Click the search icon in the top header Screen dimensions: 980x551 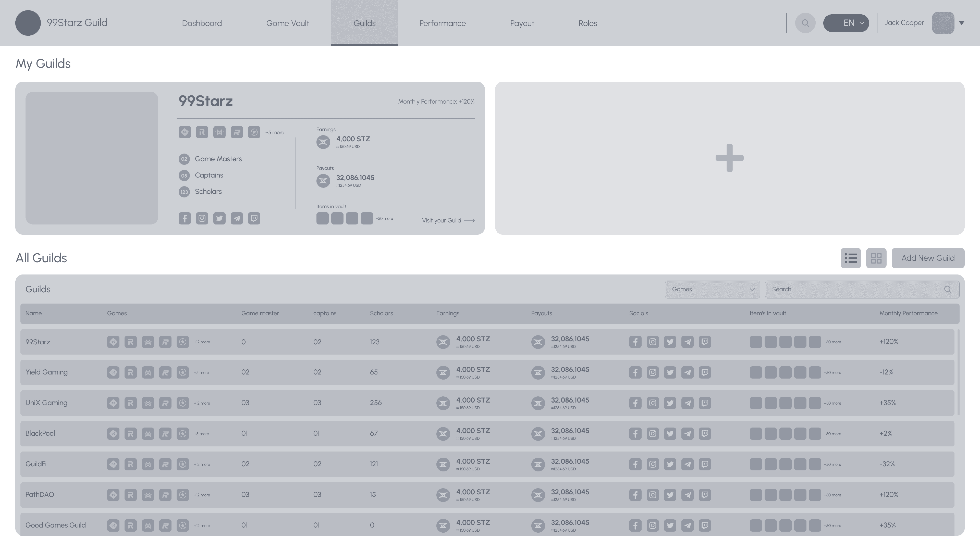(805, 23)
